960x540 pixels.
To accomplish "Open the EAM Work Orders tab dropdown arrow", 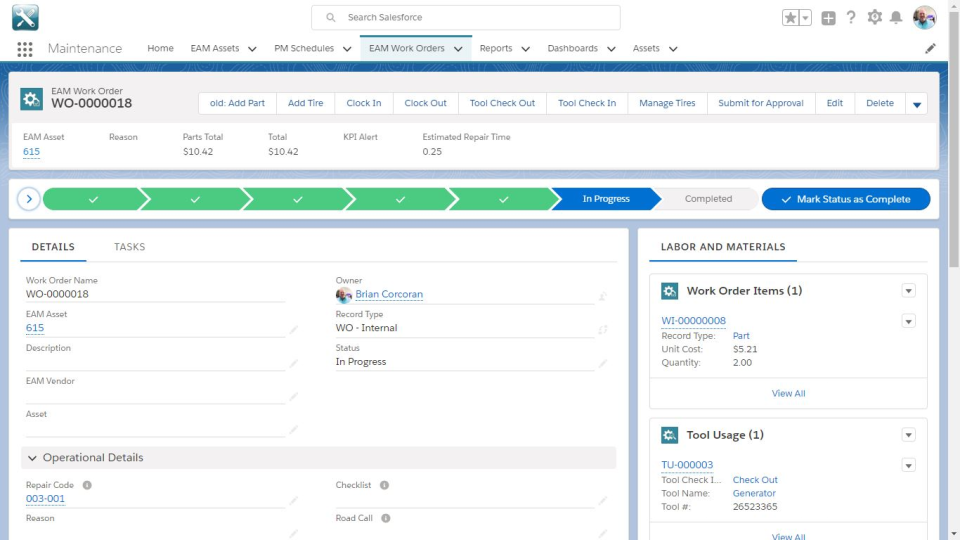I will (x=458, y=49).
